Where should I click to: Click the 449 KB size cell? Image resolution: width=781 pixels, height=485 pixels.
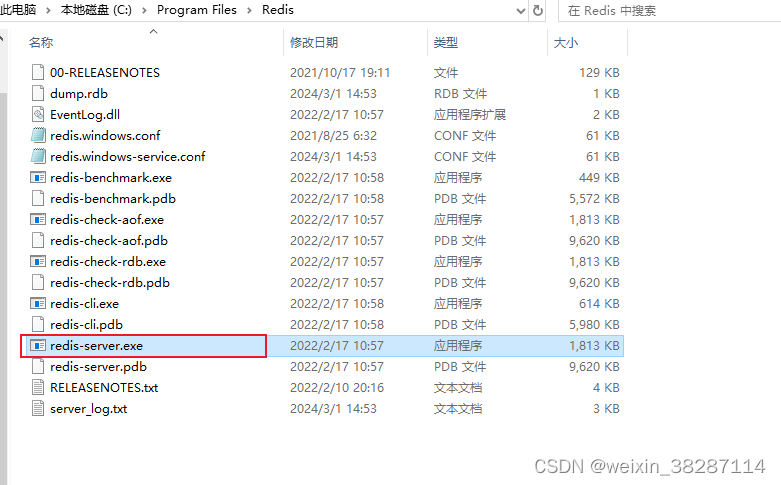tap(599, 177)
